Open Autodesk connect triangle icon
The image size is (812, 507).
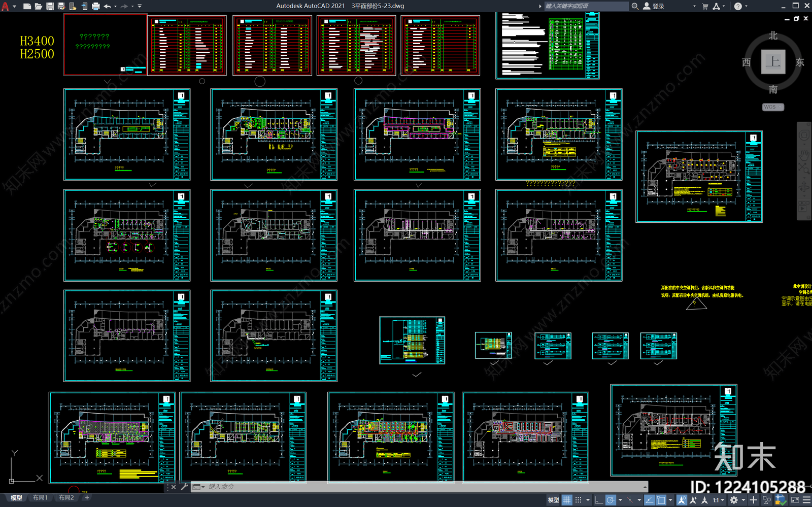point(716,6)
